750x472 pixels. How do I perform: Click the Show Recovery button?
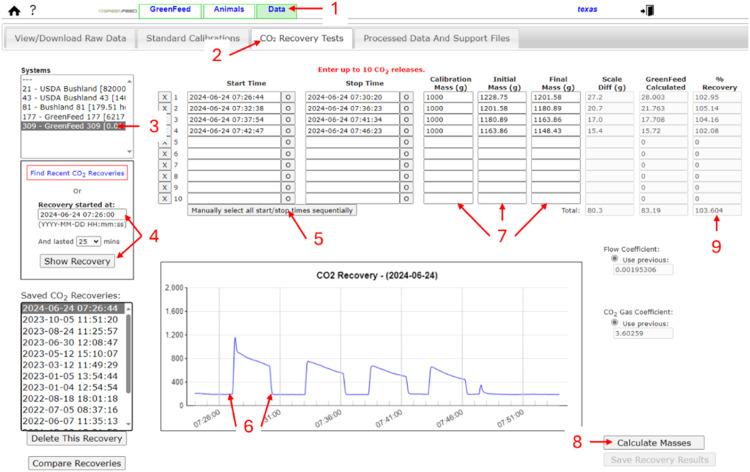pyautogui.click(x=77, y=261)
